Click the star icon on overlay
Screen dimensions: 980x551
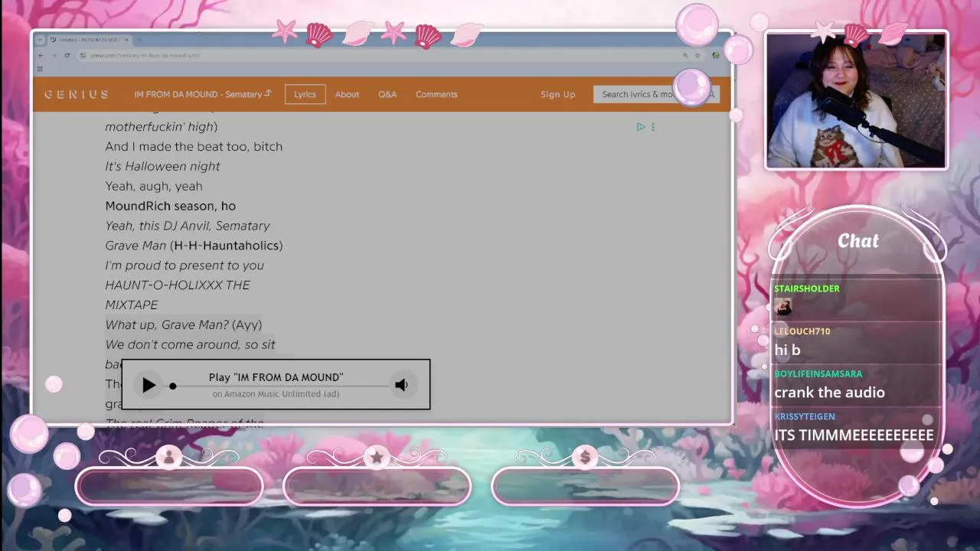377,457
